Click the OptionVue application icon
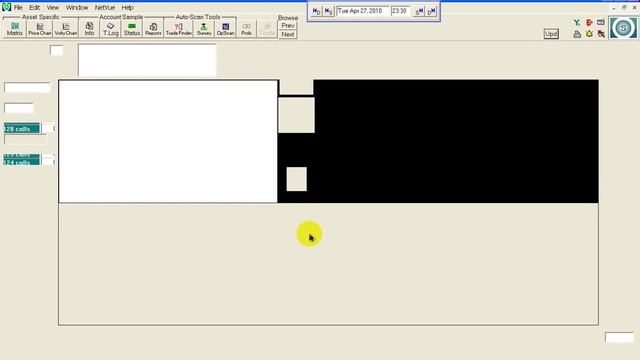This screenshot has width=640, height=360. (x=6, y=7)
